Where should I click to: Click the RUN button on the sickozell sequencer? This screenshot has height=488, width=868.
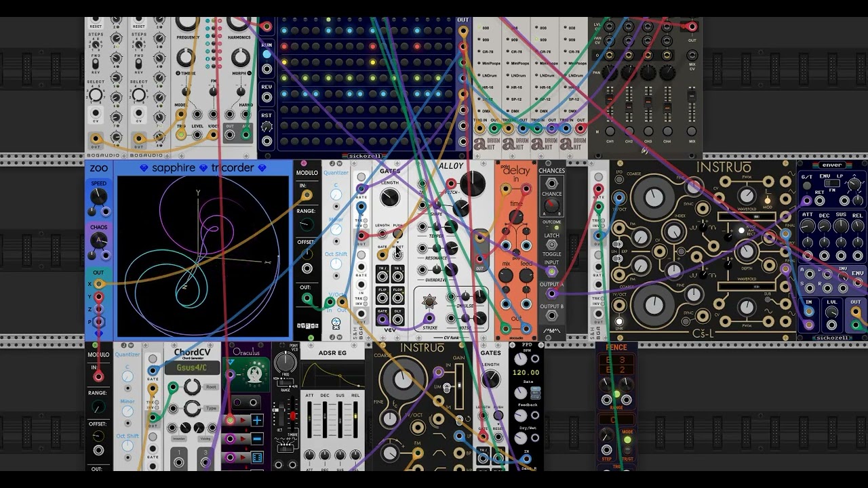point(267,54)
